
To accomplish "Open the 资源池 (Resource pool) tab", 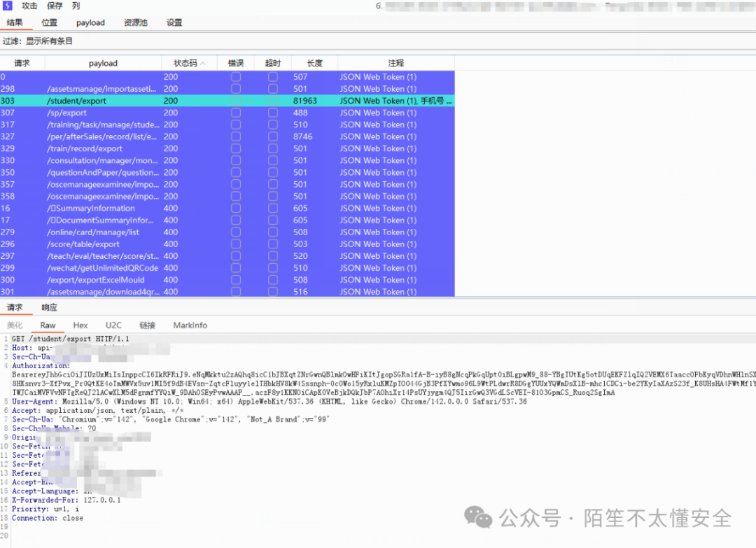I will pyautogui.click(x=135, y=22).
